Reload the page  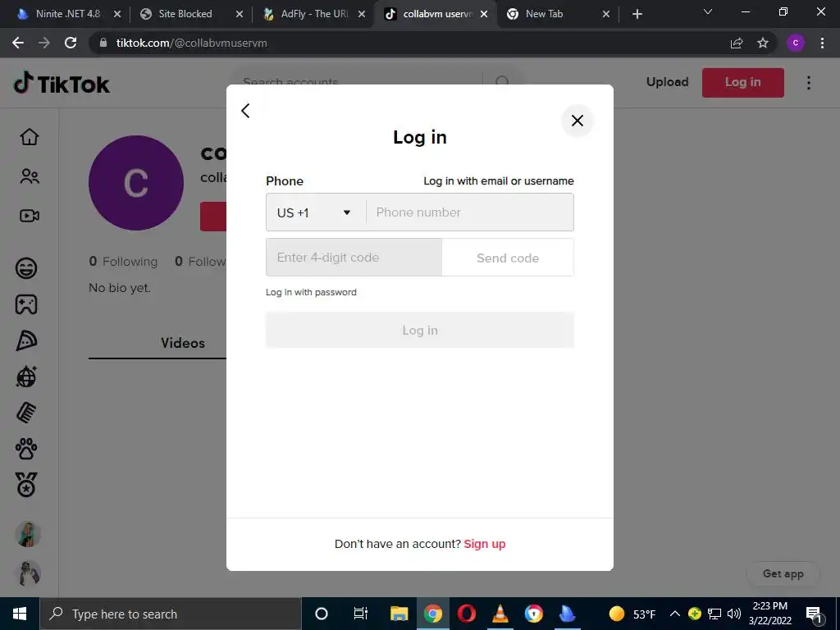(71, 43)
